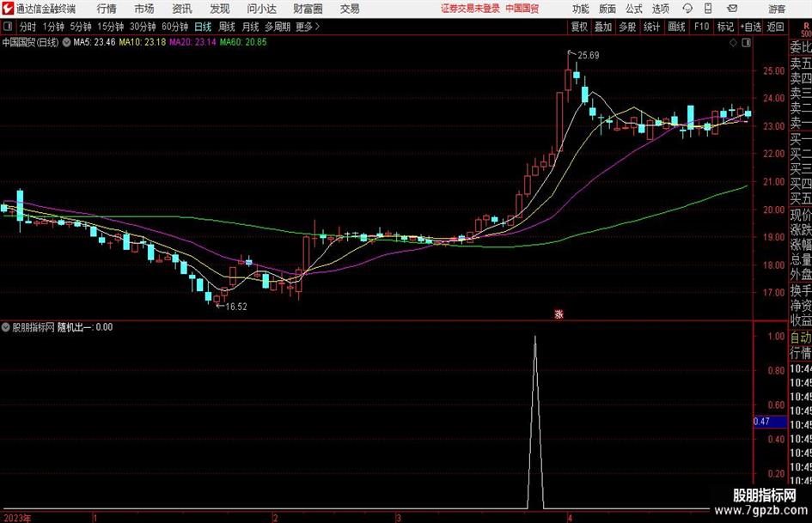812x523 pixels.
Task: Open the 财富圈 menu
Action: 308,9
